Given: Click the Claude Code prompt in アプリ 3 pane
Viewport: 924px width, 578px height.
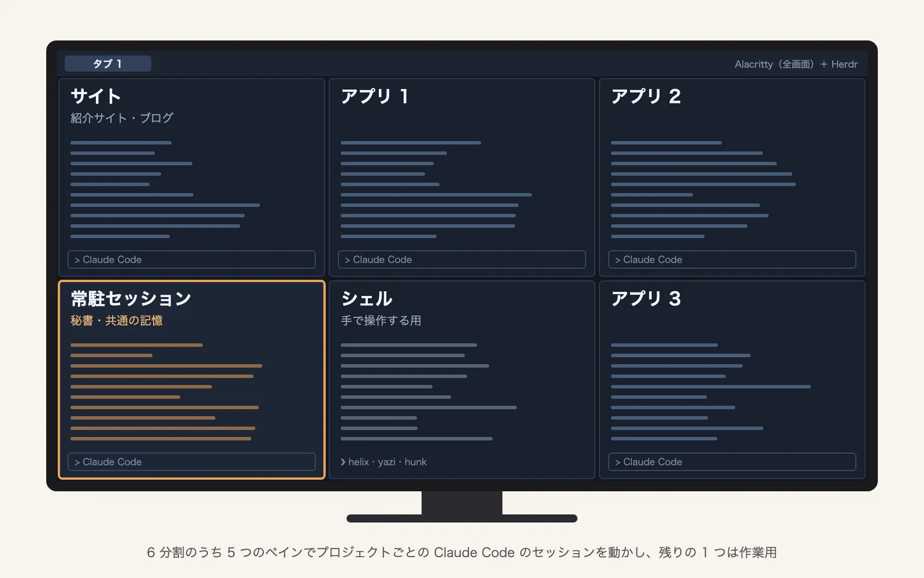Looking at the screenshot, I should (x=732, y=462).
